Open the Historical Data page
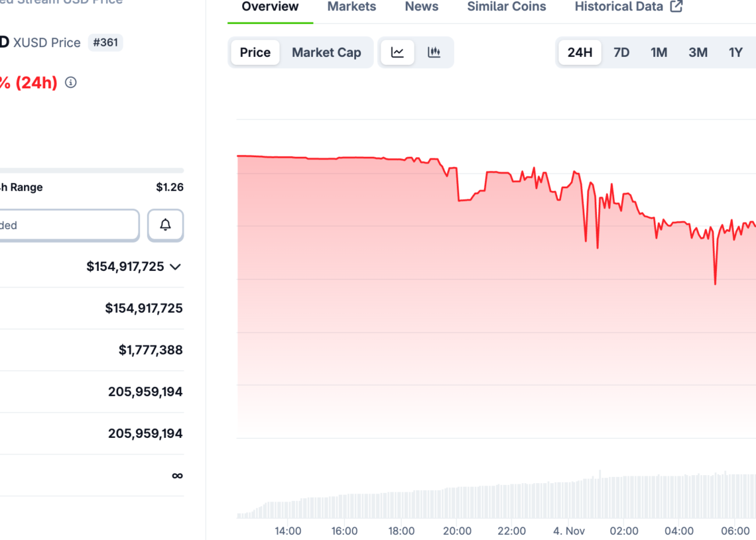This screenshot has height=540, width=756. tap(619, 7)
